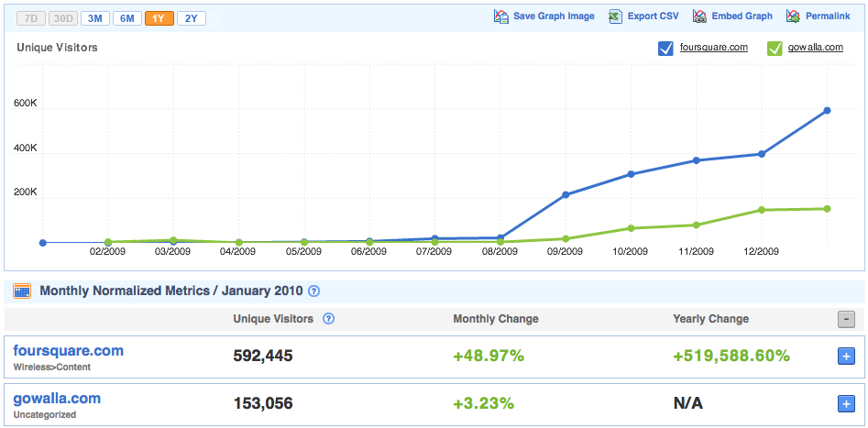868x428 pixels.
Task: Click the Yearly Change column header
Action: [x=710, y=319]
